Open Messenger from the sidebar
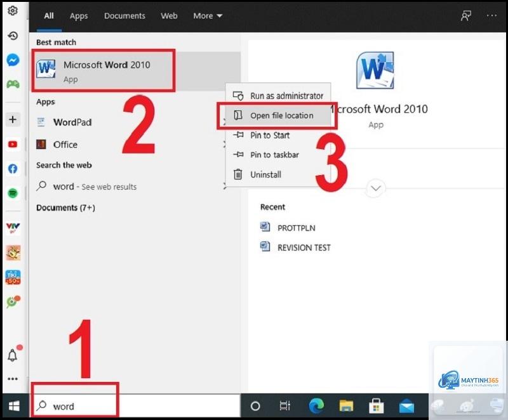Screen dimensions: 508x420 (13, 60)
